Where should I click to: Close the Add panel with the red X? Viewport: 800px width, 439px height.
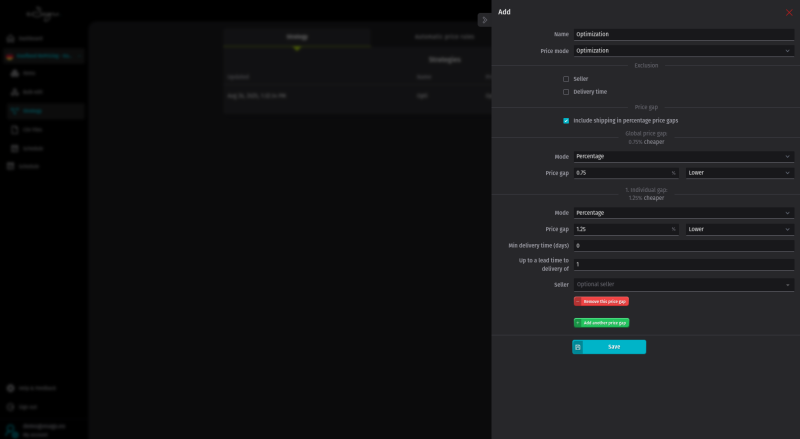[x=788, y=12]
